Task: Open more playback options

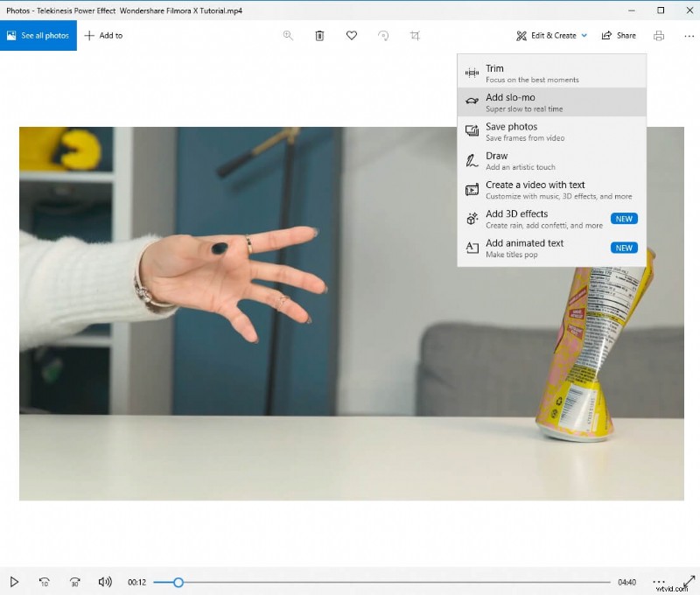Action: 659,581
